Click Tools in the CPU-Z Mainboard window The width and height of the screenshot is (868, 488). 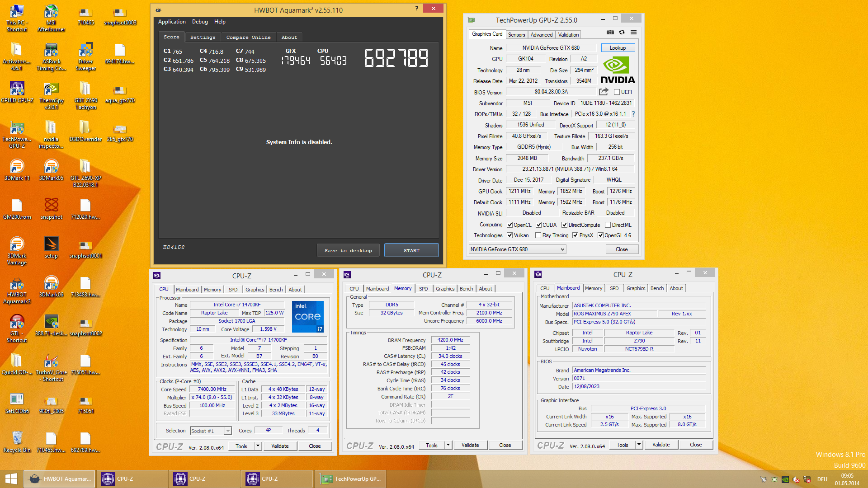623,445
